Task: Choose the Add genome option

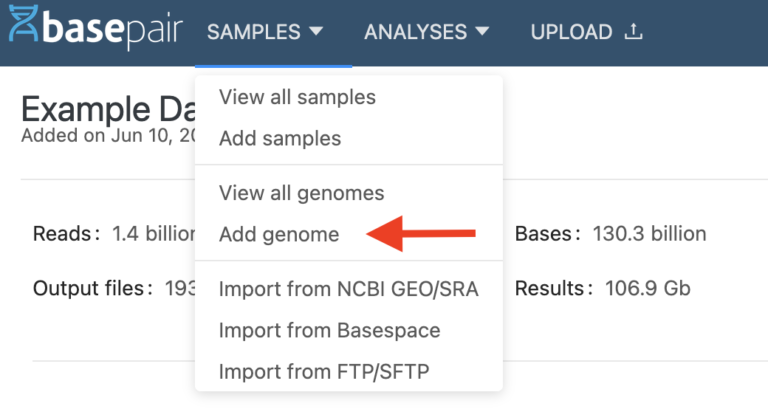Action: (279, 235)
